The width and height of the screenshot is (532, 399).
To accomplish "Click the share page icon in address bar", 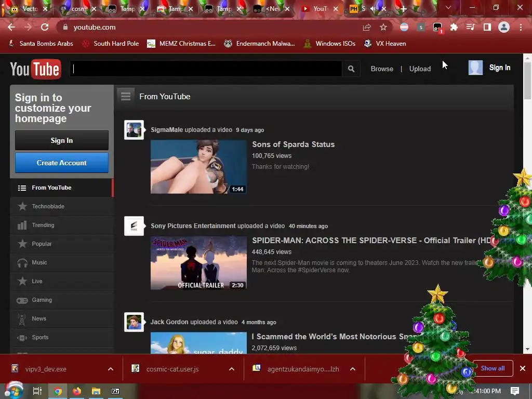I will click(367, 27).
